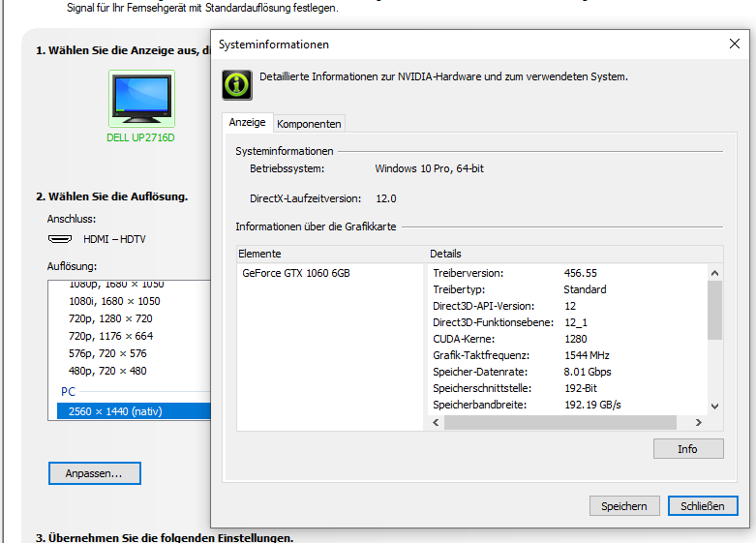This screenshot has height=543, width=756.
Task: Click the HDMI connector icon
Action: [60, 239]
